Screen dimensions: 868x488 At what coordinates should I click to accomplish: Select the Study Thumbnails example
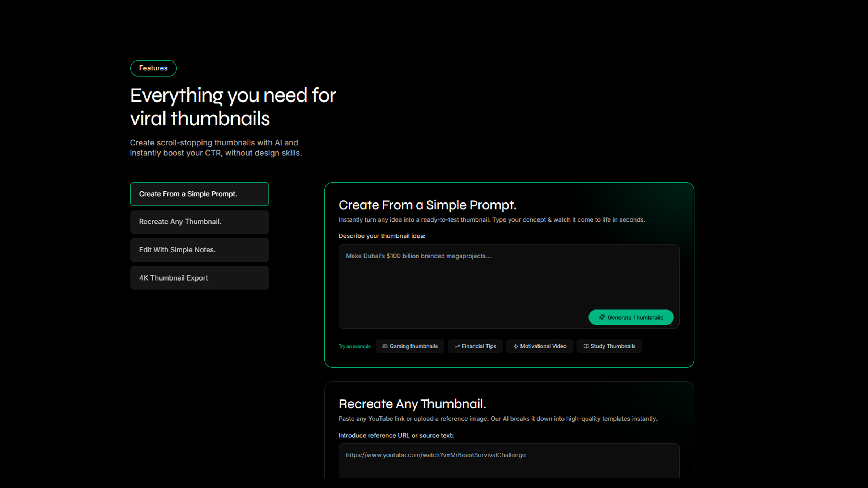click(609, 346)
